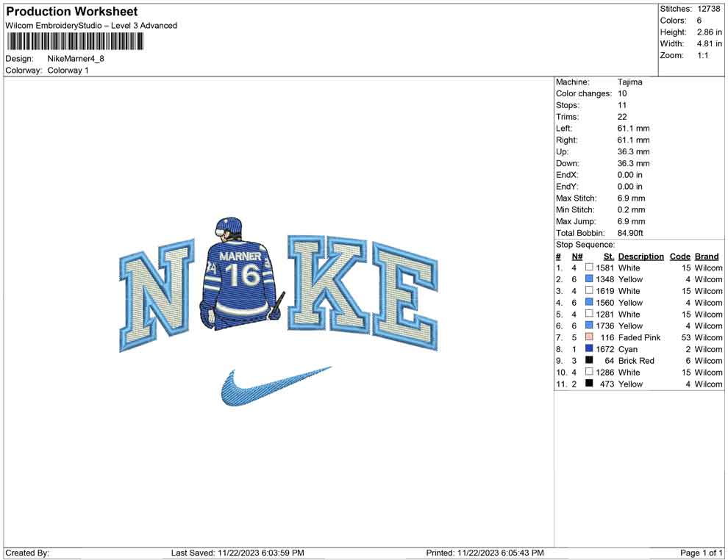Image resolution: width=728 pixels, height=560 pixels.
Task: Click stitch count 473 in row 11
Action: [607, 384]
